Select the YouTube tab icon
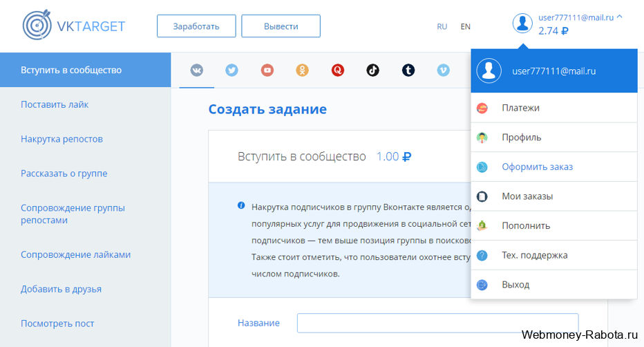The height and width of the screenshot is (347, 644). click(x=267, y=71)
